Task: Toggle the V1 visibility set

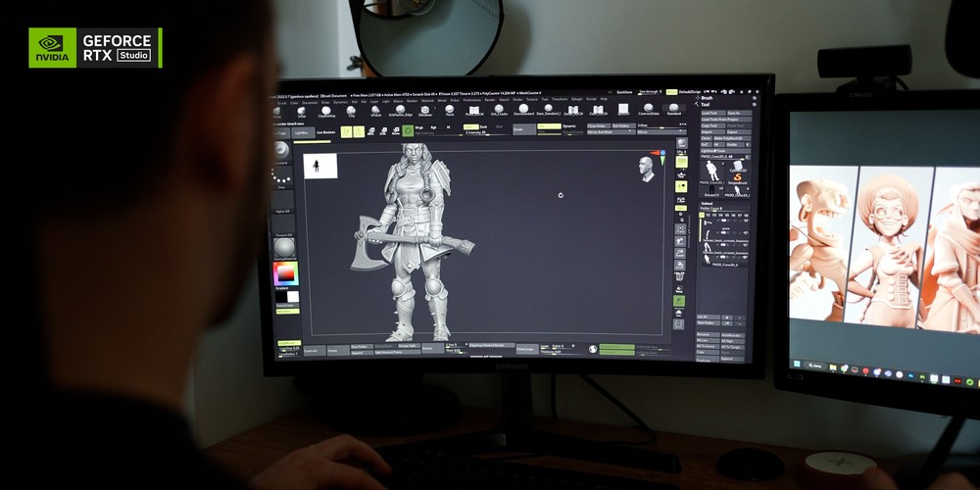Action: point(702,215)
